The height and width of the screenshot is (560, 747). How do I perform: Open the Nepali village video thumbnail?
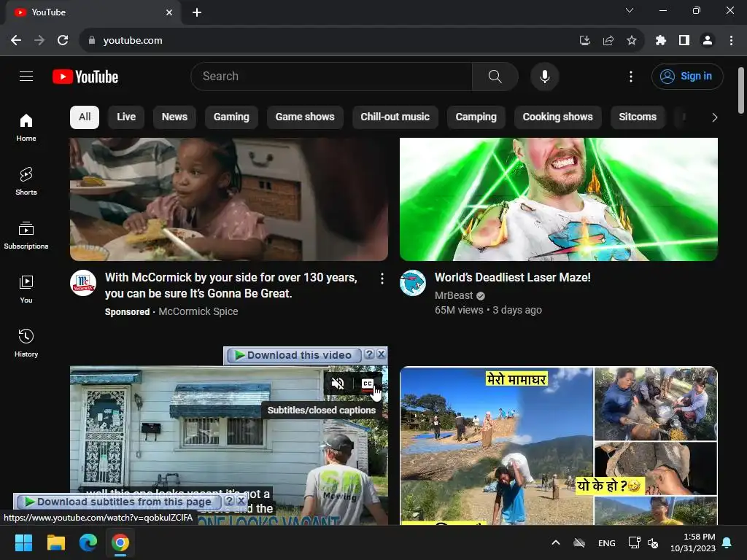tap(558, 446)
